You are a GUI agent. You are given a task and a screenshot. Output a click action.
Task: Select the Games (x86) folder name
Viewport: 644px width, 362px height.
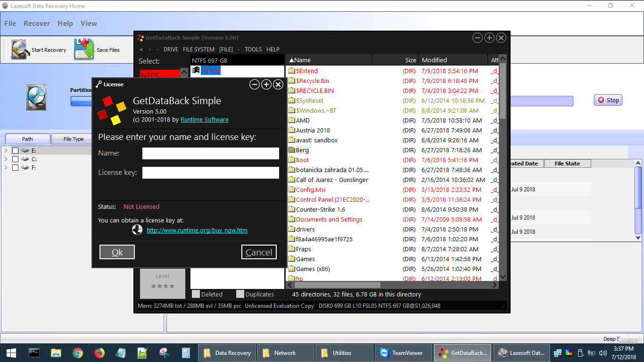pos(313,269)
